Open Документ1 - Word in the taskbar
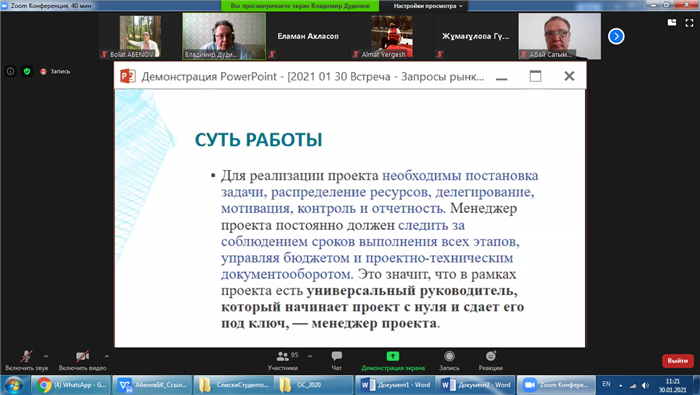Screen dimensions: 700x395 [396, 385]
